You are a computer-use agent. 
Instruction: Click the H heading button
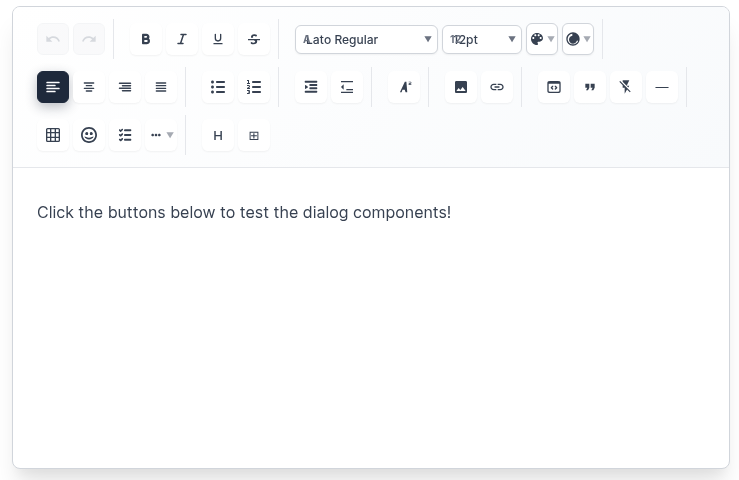coord(218,135)
